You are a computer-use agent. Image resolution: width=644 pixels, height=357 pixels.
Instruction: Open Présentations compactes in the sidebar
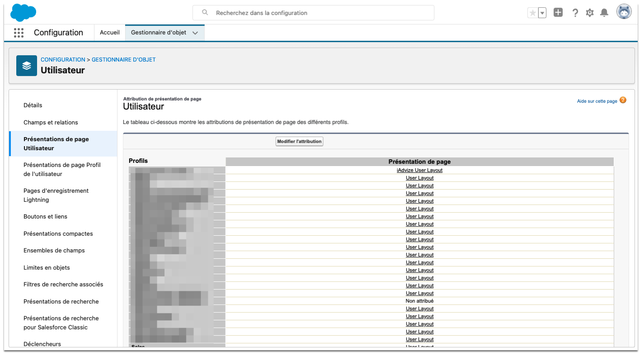pyautogui.click(x=58, y=233)
